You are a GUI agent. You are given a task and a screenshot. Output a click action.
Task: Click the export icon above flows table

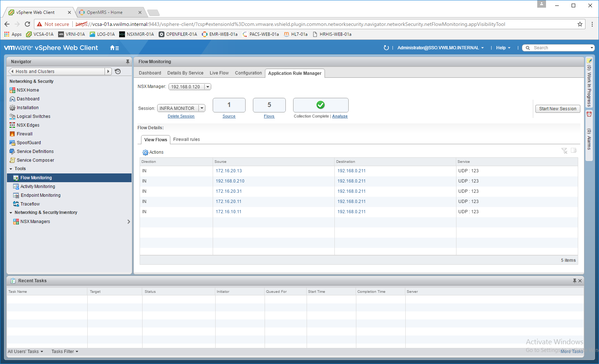pos(574,150)
